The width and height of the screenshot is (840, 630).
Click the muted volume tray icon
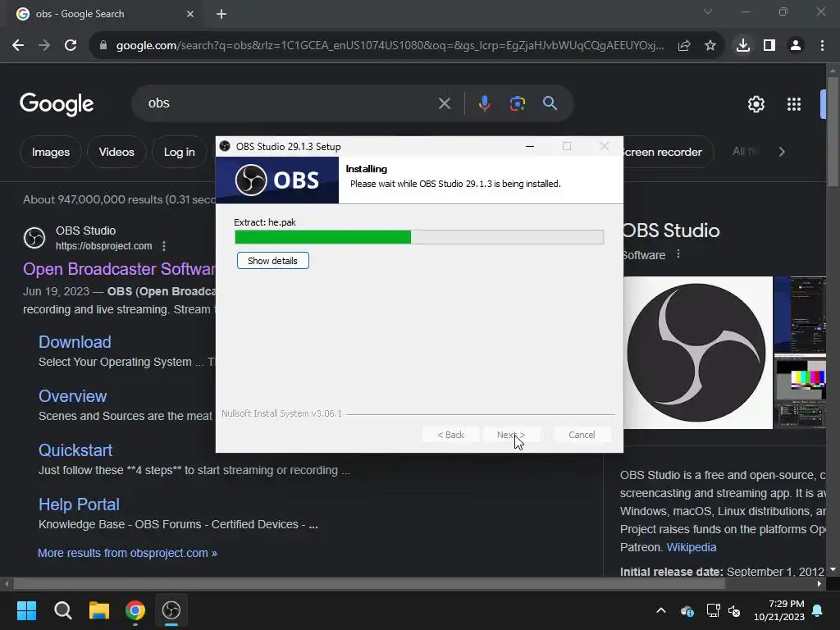click(x=734, y=610)
